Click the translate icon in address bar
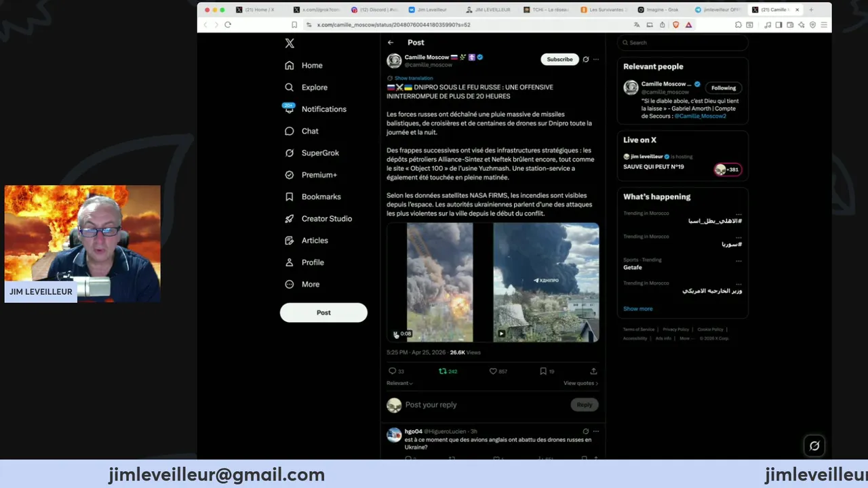 tap(636, 25)
